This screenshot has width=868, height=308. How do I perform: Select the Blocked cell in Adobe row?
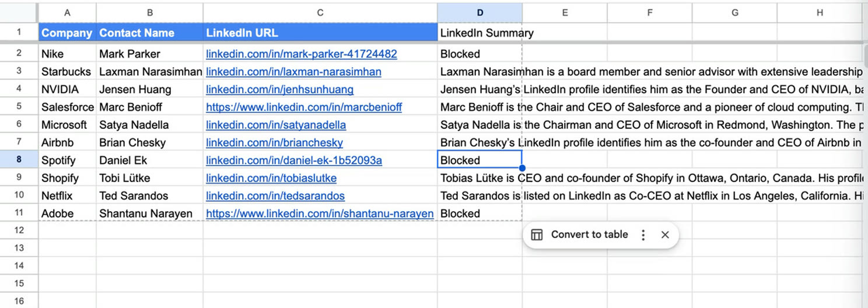480,213
